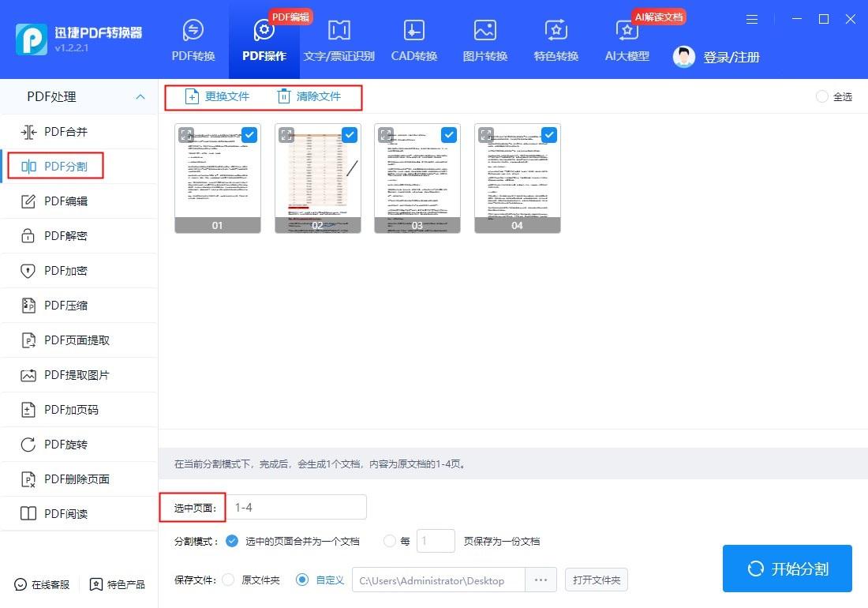868x608 pixels.
Task: Select PDF合并 in the sidebar
Action: tap(79, 132)
